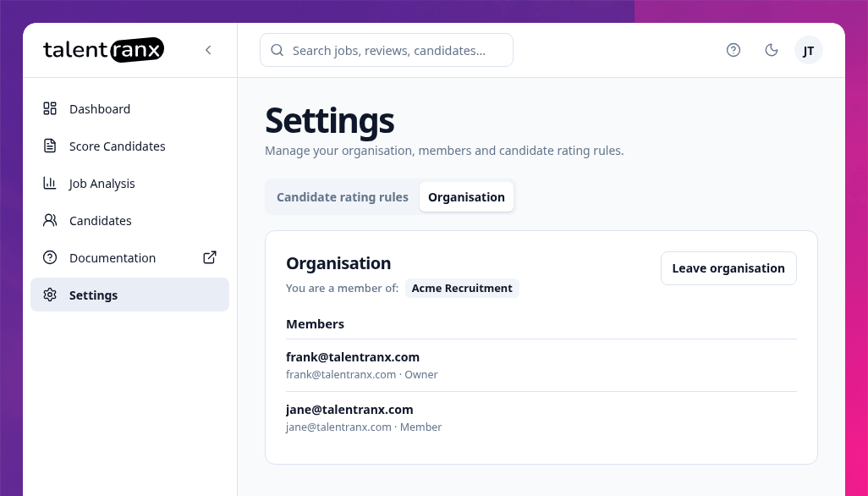Click the Settings gear icon
Screen dimensions: 868x496
coord(50,295)
